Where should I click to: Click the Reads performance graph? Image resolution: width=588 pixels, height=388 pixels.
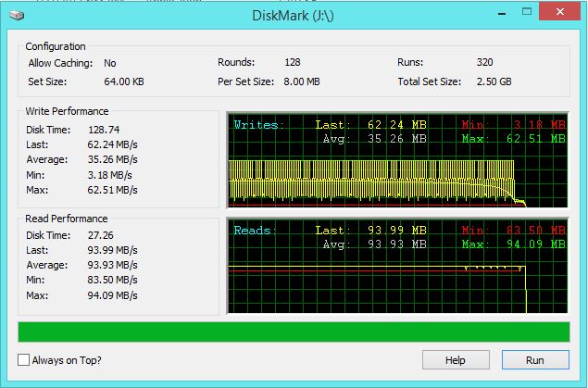tap(397, 266)
